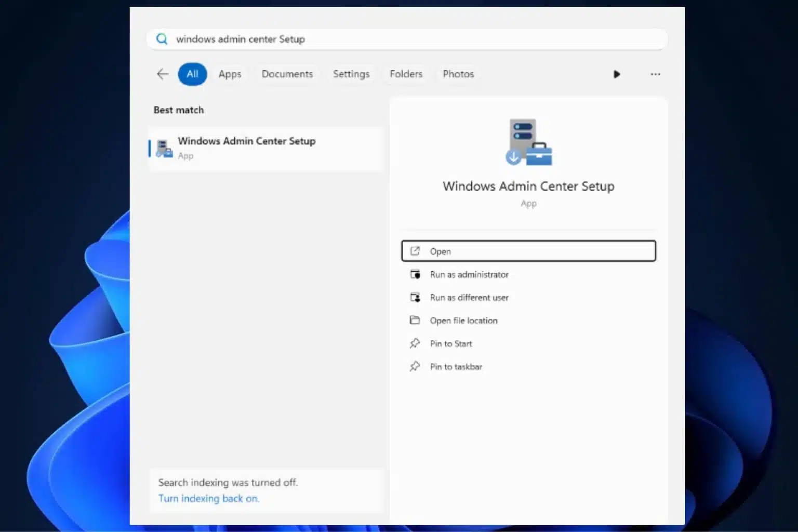The height and width of the screenshot is (532, 798).
Task: Switch to the Documents filter tab
Action: click(287, 74)
